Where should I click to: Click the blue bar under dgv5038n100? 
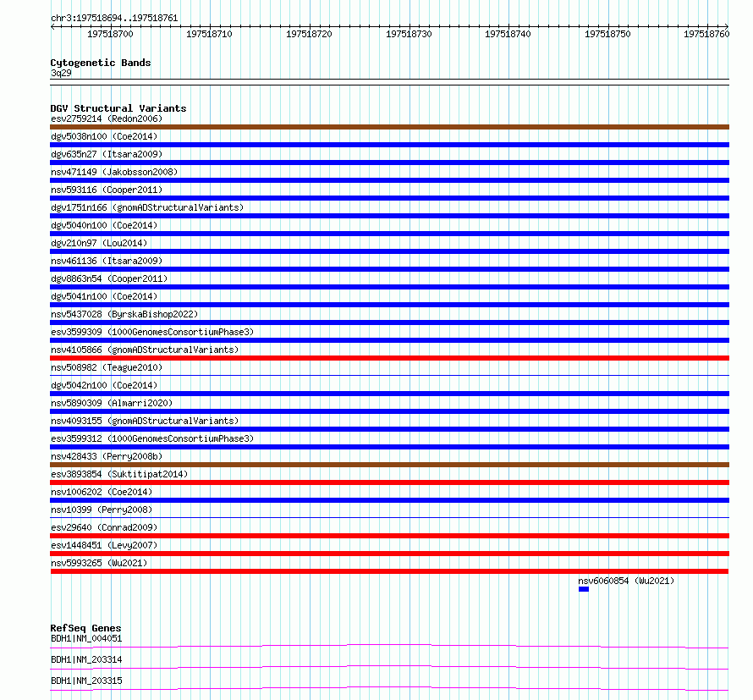(x=389, y=145)
